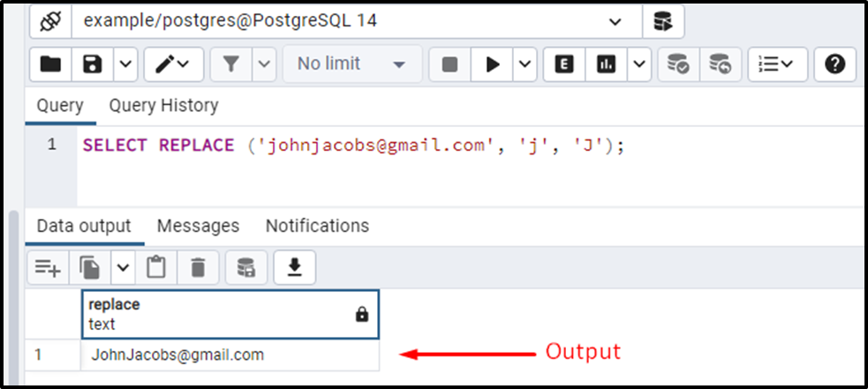The width and height of the screenshot is (868, 389).
Task: Expand the explain options dropdown arrow
Action: tap(639, 64)
